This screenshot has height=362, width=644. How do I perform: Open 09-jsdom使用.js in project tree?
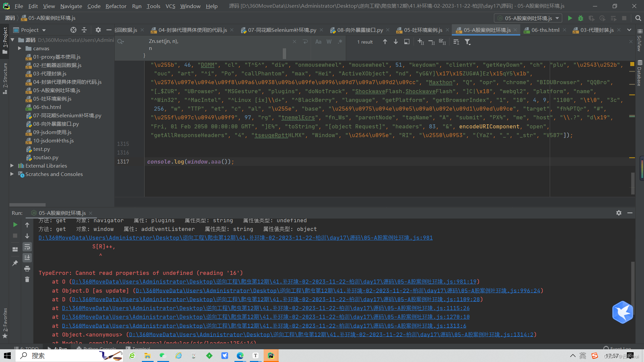click(x=52, y=132)
